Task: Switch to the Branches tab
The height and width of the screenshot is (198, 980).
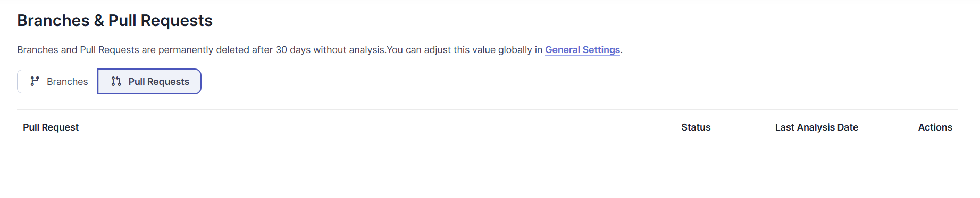Action: [57, 81]
